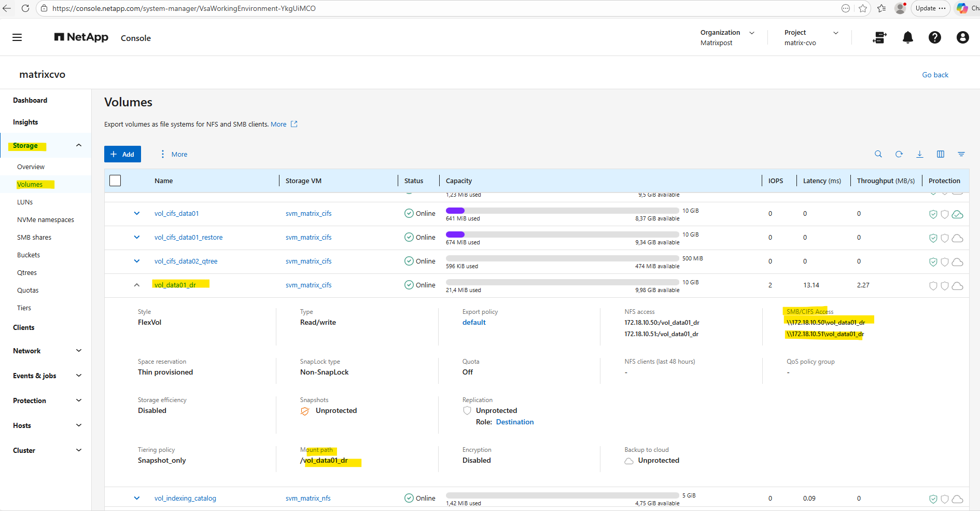This screenshot has height=511, width=980.
Task: Collapse the vol_data01_dr row details
Action: tap(137, 285)
